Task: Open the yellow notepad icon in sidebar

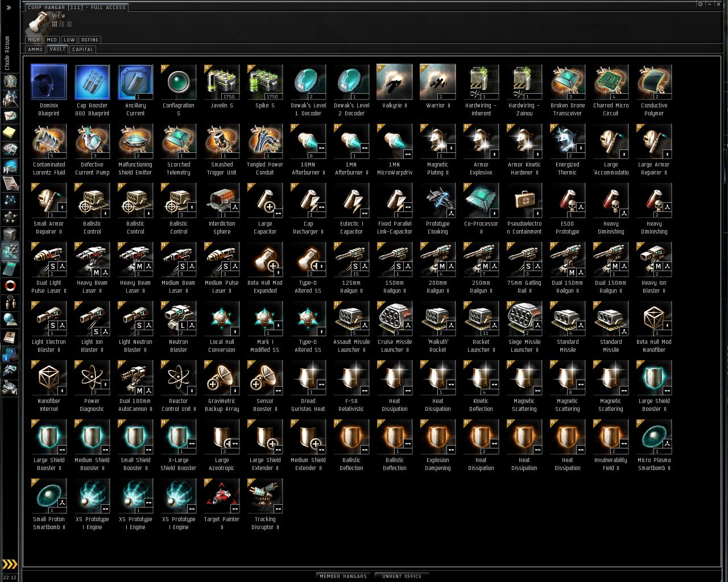Action: click(x=10, y=133)
